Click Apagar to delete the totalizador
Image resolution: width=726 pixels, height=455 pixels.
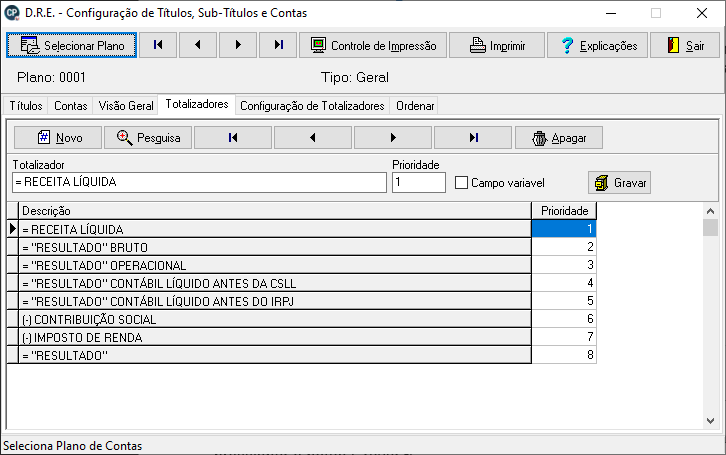coord(559,137)
